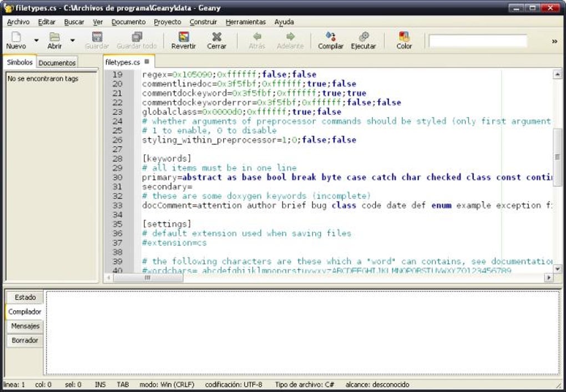Switch to the Símbolos sidebar tab
Screen dimensions: 566x392
click(20, 62)
